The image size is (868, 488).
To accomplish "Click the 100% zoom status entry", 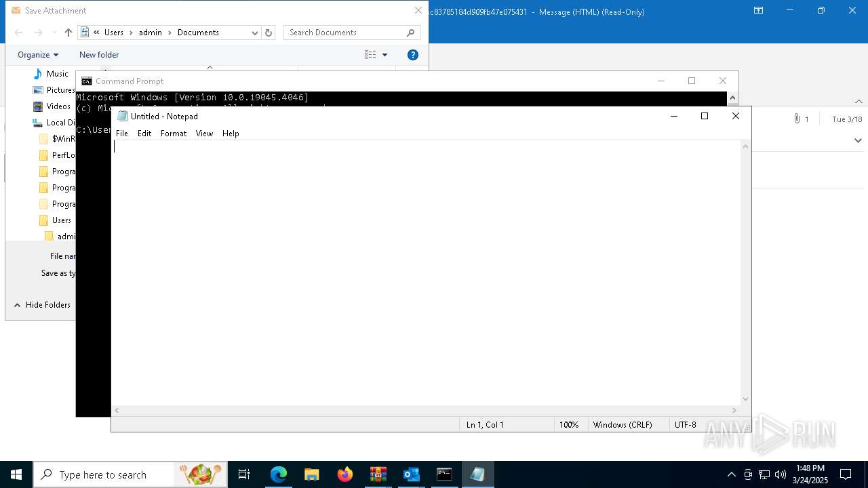I will (569, 425).
